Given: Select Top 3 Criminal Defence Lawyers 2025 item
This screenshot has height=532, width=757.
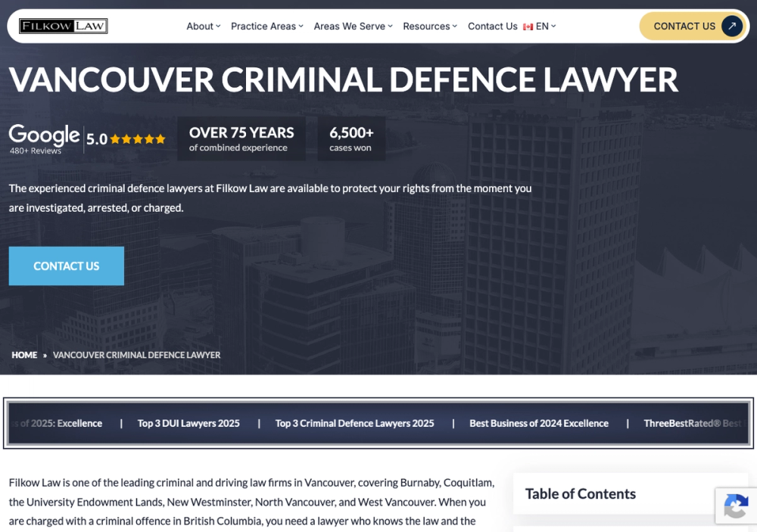Looking at the screenshot, I should 354,423.
